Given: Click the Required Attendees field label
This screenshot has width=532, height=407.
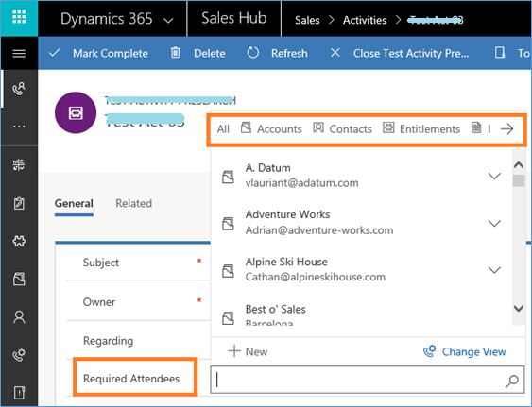Looking at the screenshot, I should (x=131, y=378).
